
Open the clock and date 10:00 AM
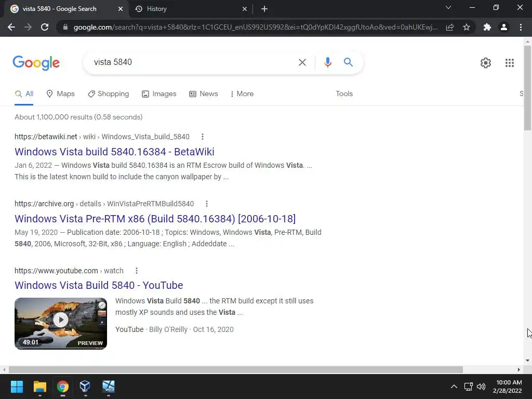[508, 387]
